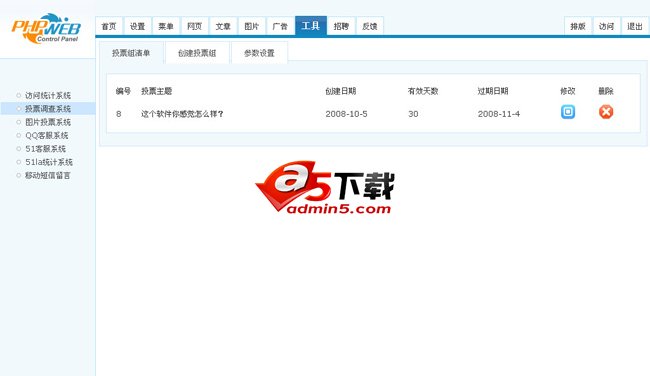Click the 访问 button at top right
The height and width of the screenshot is (376, 650).
coord(606,27)
